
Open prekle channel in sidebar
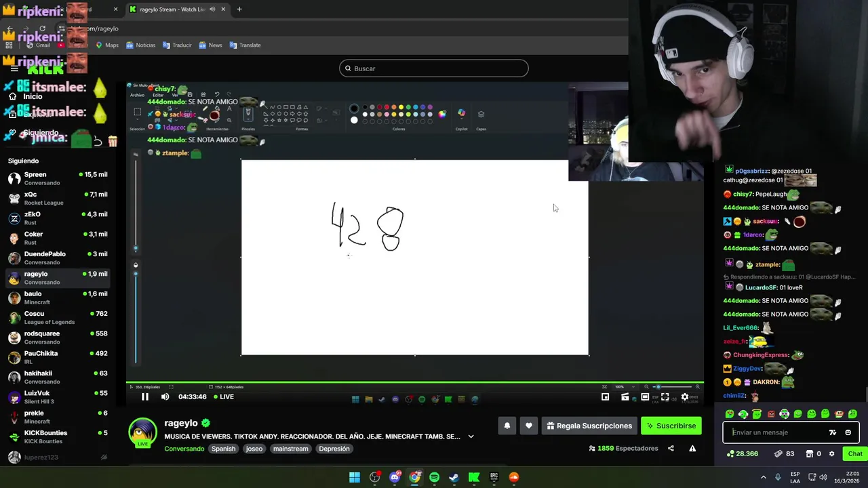coord(58,417)
